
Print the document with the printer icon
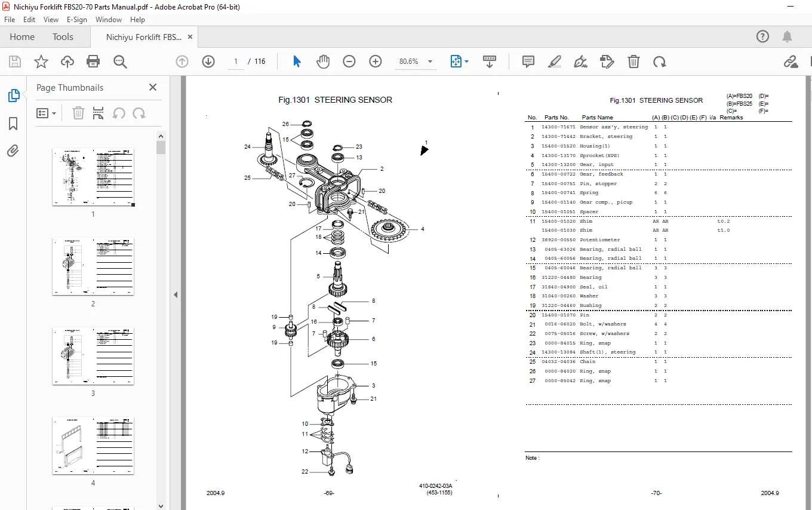tap(93, 62)
